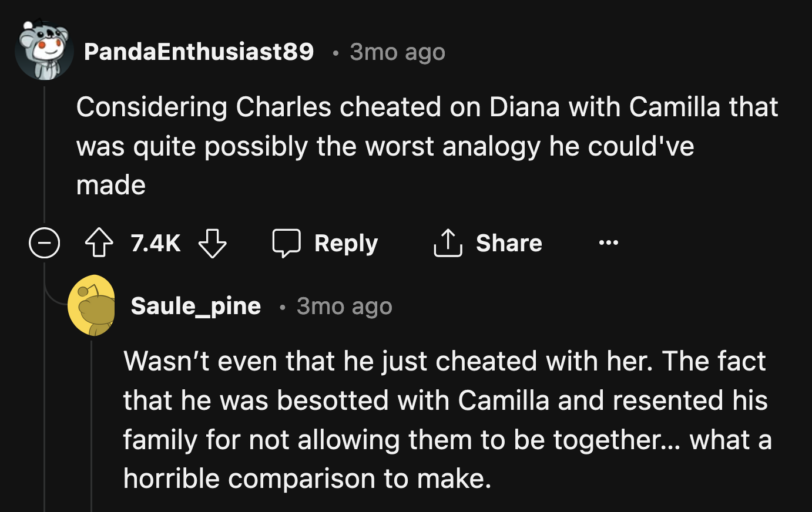The image size is (812, 512).
Task: Click the speech bubble Reply icon
Action: pyautogui.click(x=286, y=242)
